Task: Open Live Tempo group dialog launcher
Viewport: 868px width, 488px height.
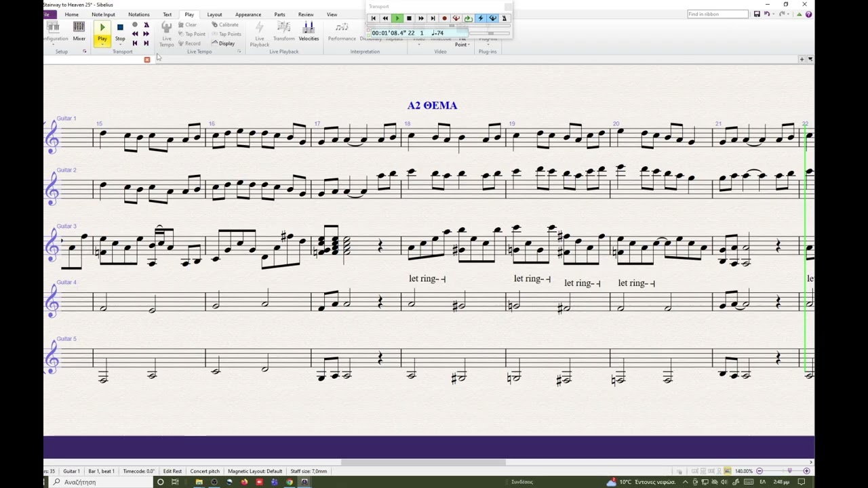Action: coord(239,52)
